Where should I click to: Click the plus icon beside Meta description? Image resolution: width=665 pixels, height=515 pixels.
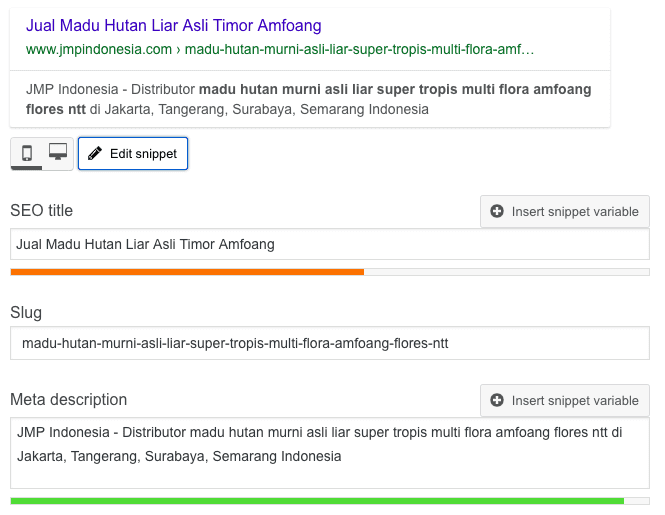497,401
